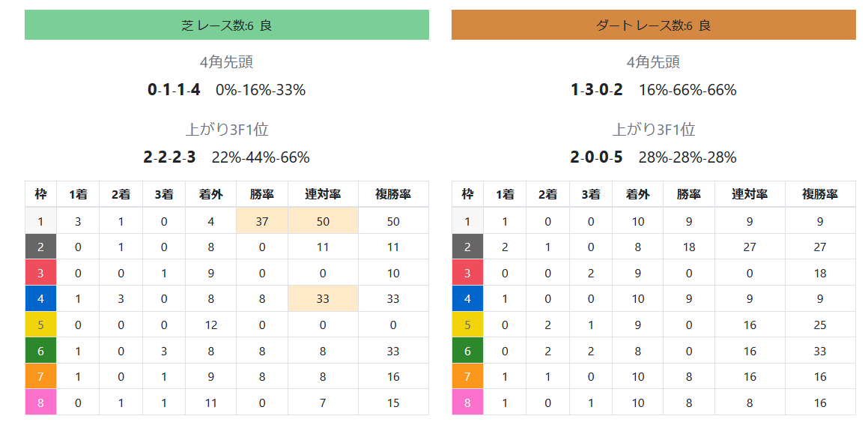Click dark gray gate 2 swatch in turf table

tap(40, 247)
